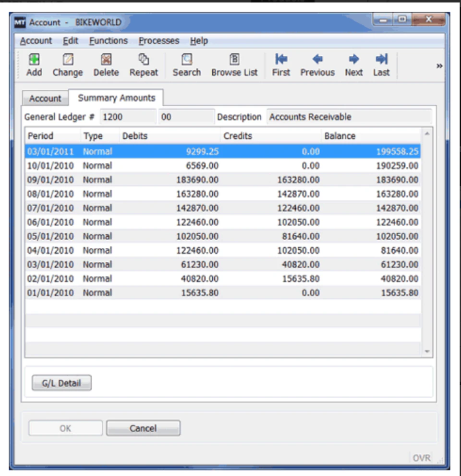Screen dimensions: 461x476
Task: Click the scrollbar down arrow
Action: click(x=427, y=351)
